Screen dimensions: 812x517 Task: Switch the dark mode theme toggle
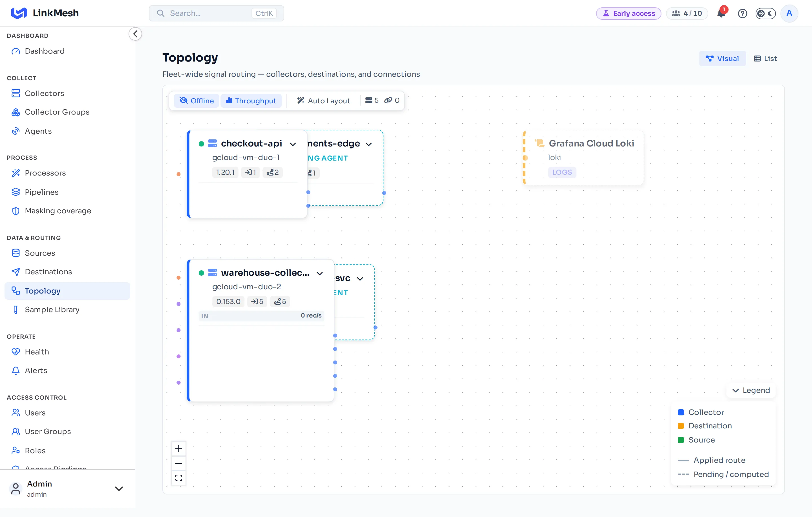click(765, 14)
